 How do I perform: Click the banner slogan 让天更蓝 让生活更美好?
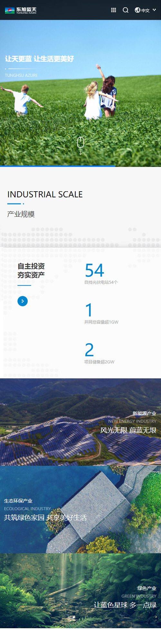[39, 59]
